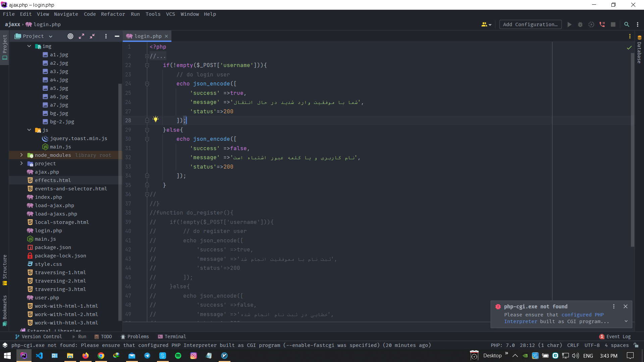Click the green checkmark inspection indicator
This screenshot has width=644, height=362.
click(x=629, y=48)
